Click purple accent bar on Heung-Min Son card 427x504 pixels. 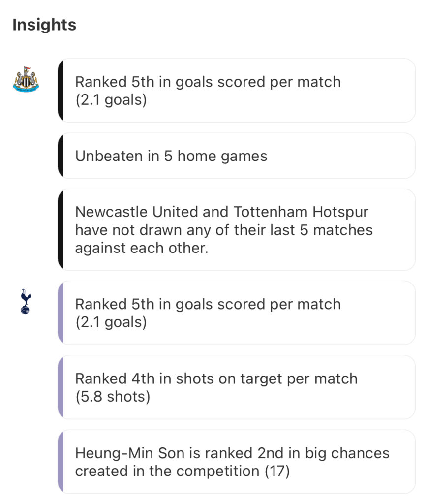(61, 462)
